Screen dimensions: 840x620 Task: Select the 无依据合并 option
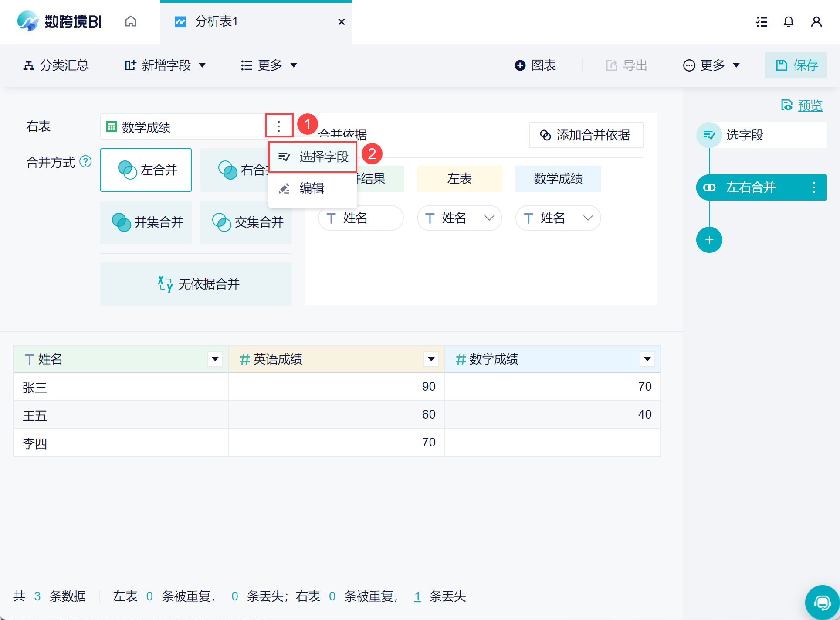(196, 284)
